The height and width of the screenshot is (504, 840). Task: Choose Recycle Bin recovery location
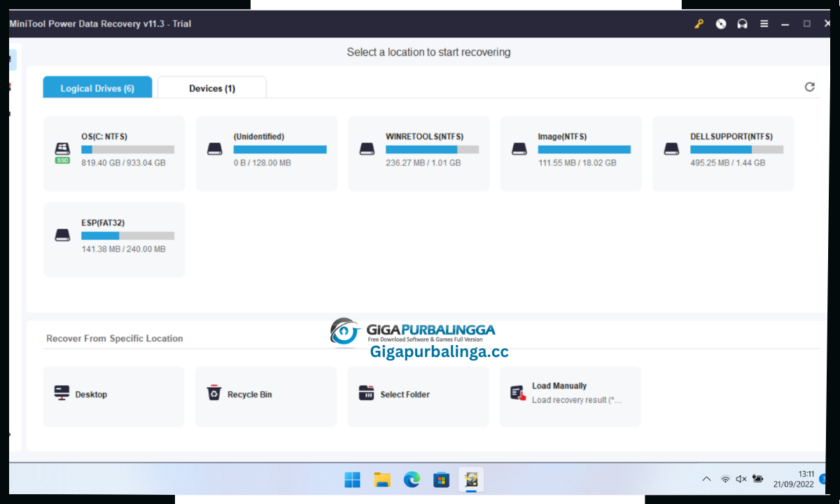pos(266,396)
